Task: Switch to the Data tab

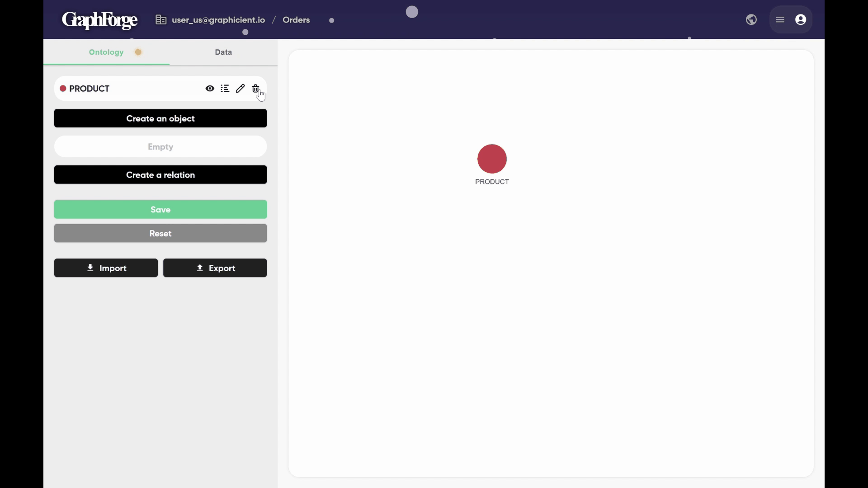Action: coord(223,52)
